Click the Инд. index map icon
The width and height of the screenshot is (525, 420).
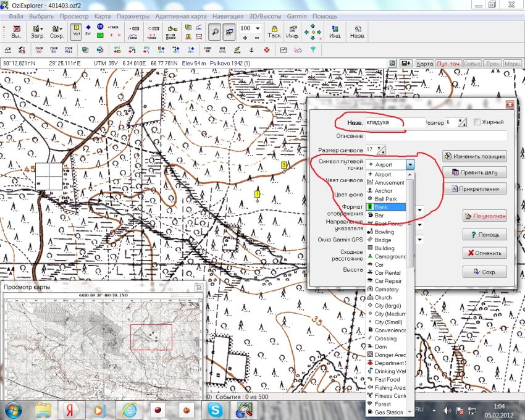(x=334, y=31)
